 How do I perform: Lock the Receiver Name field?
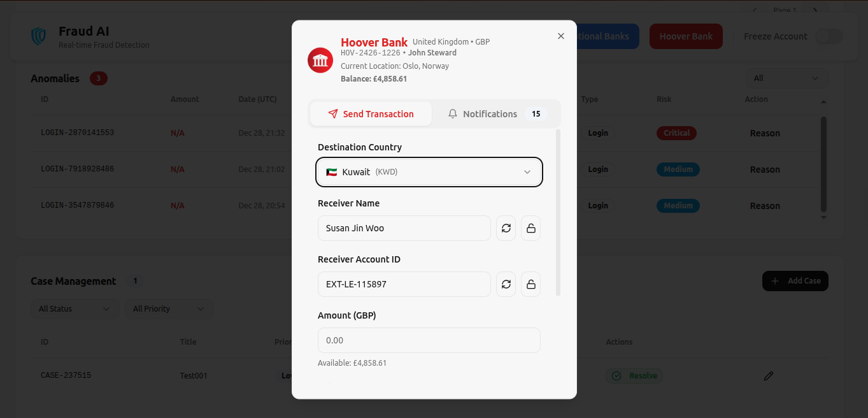531,228
